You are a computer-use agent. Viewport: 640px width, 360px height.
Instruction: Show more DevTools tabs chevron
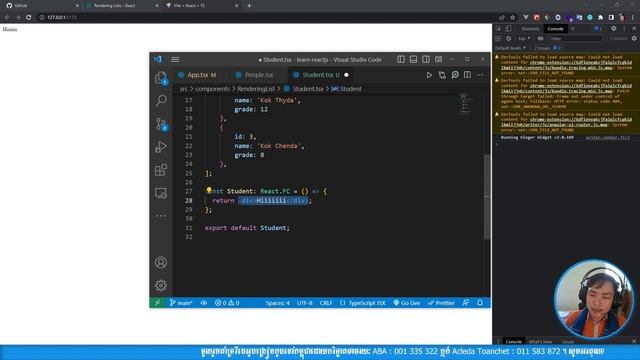click(573, 29)
